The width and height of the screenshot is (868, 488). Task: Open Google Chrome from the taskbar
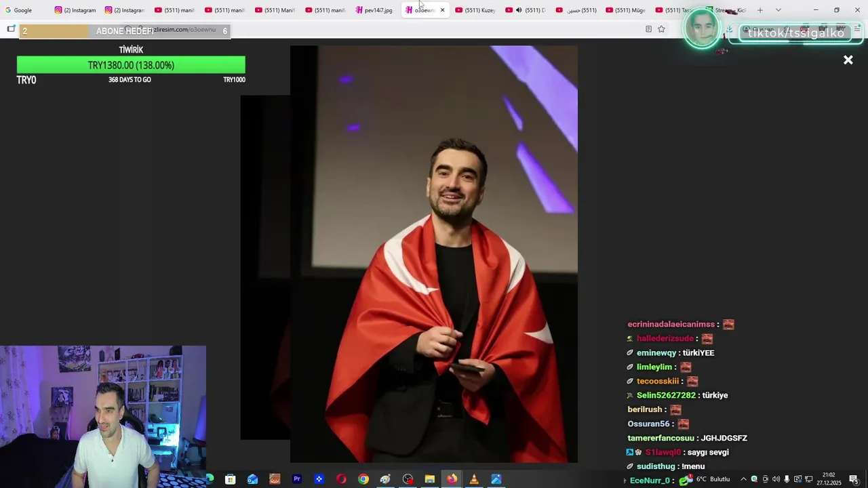click(363, 479)
